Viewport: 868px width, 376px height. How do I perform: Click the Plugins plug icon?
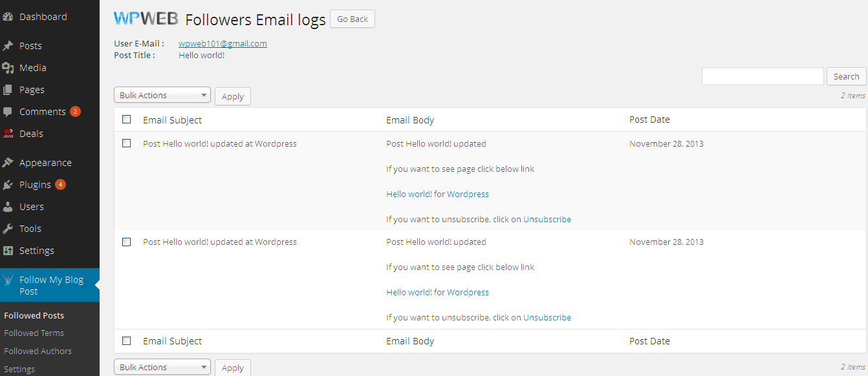[8, 185]
